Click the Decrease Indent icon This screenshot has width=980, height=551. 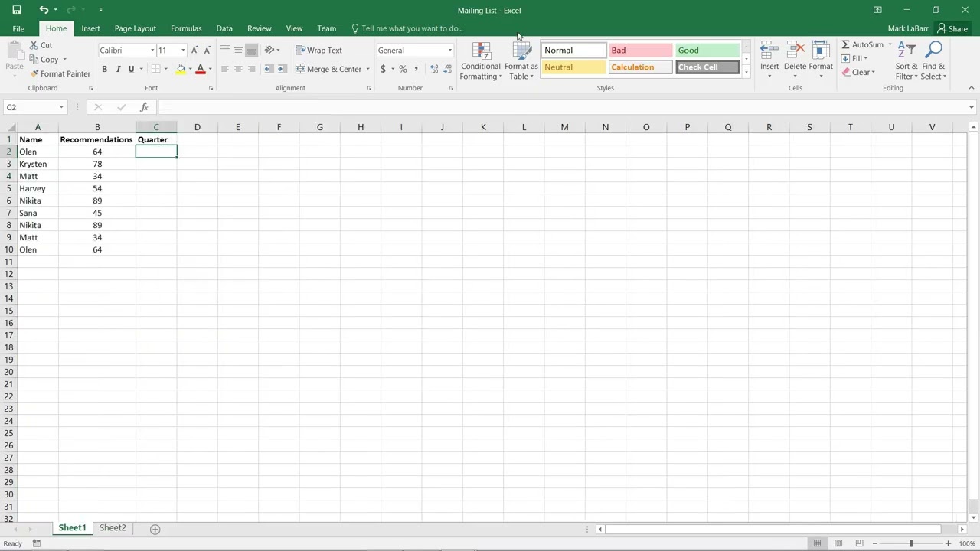(269, 69)
